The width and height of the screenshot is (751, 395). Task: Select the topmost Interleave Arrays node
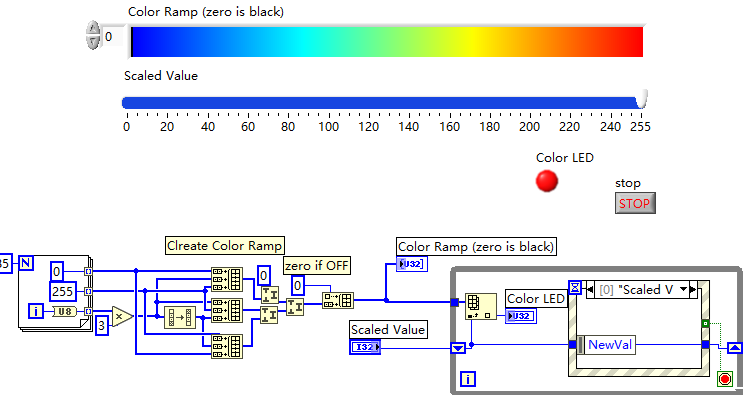tap(227, 279)
